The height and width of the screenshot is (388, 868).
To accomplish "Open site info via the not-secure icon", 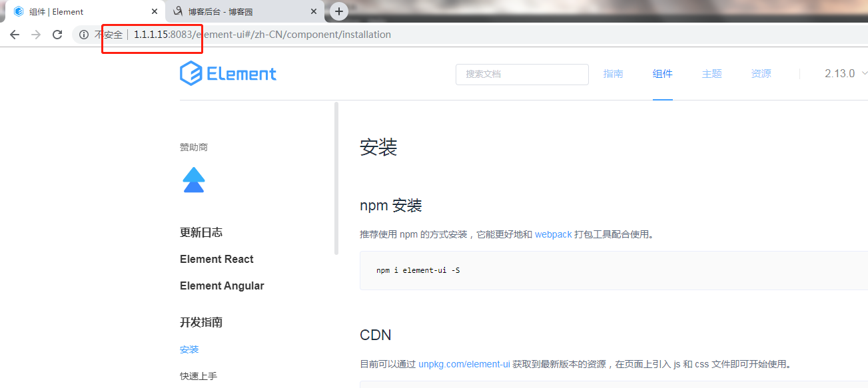I will point(84,35).
